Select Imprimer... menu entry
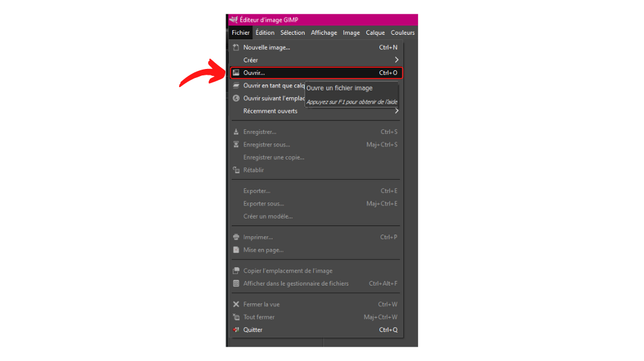Viewport: 644px width, 361px height. click(x=316, y=237)
